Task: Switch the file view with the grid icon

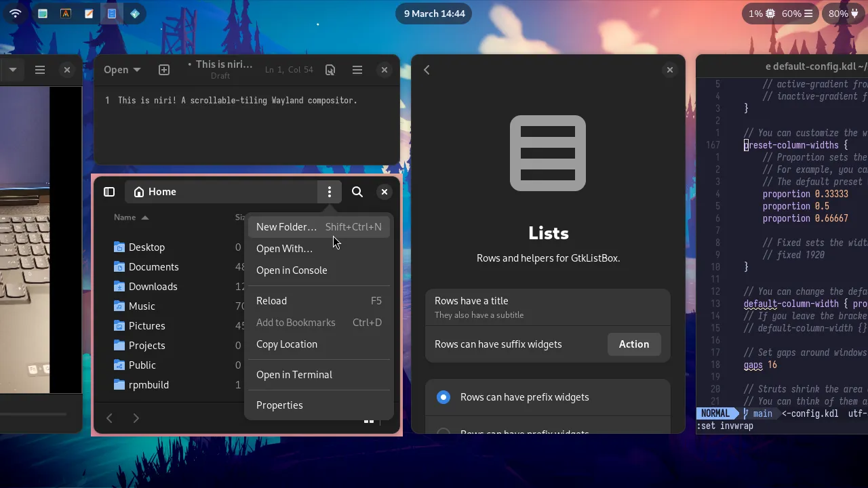Action: 370,421
